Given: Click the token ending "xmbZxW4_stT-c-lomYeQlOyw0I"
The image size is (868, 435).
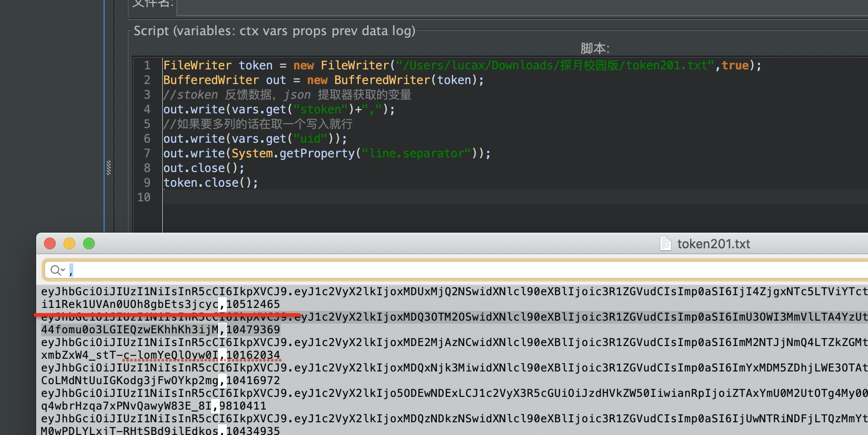Looking at the screenshot, I should pyautogui.click(x=130, y=355).
